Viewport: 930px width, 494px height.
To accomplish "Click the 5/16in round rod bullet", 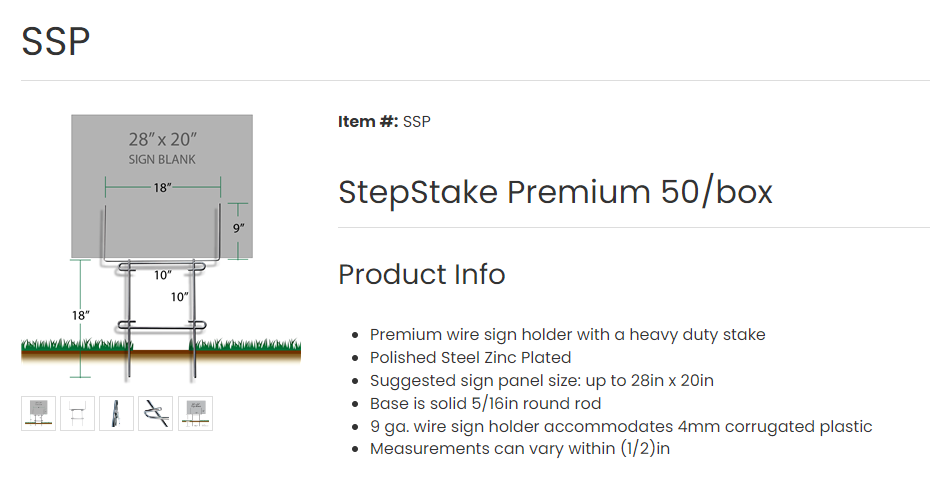I will point(485,404).
